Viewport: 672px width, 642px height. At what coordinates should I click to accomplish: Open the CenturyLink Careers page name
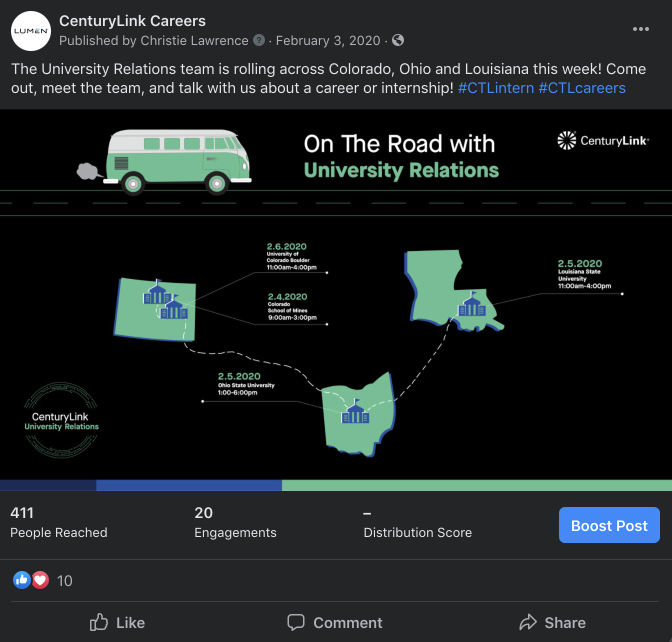point(132,21)
